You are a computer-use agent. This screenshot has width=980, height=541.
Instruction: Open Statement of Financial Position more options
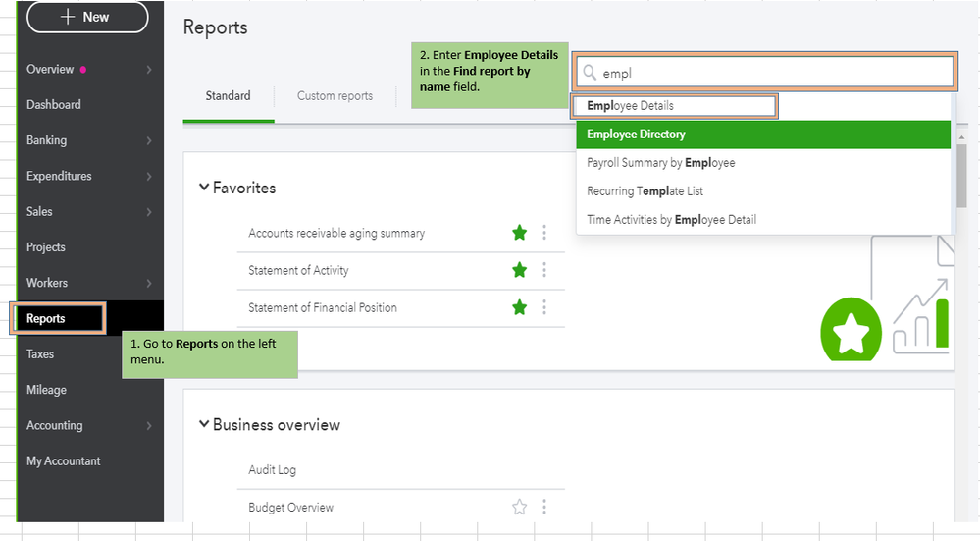[544, 307]
